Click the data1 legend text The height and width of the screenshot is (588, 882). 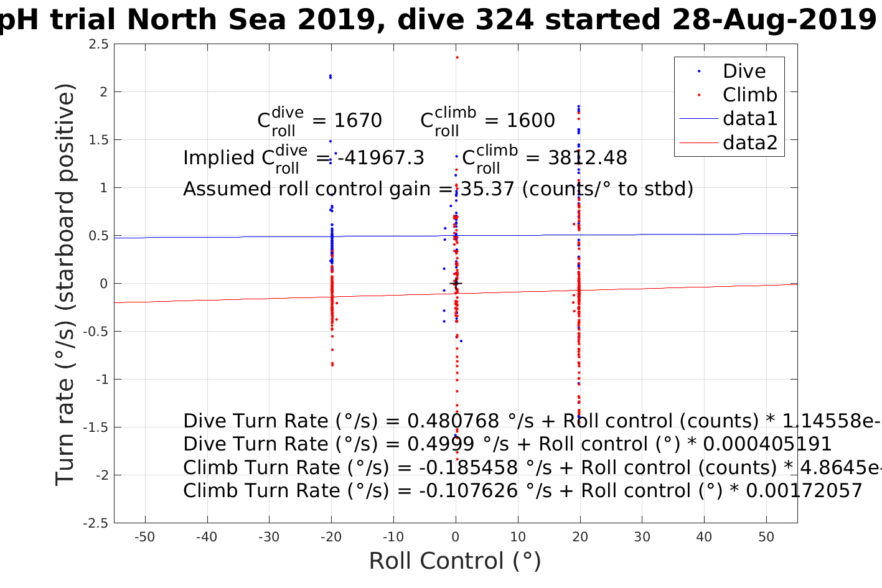coord(750,119)
